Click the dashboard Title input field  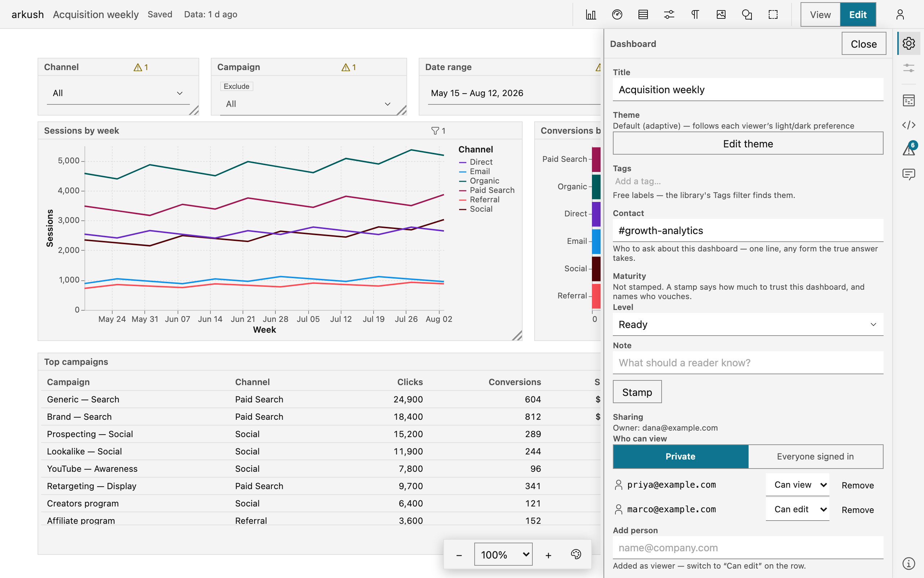(748, 90)
